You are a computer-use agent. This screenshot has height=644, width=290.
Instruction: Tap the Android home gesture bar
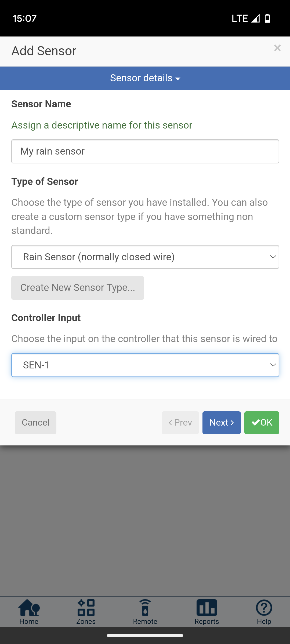(x=145, y=635)
